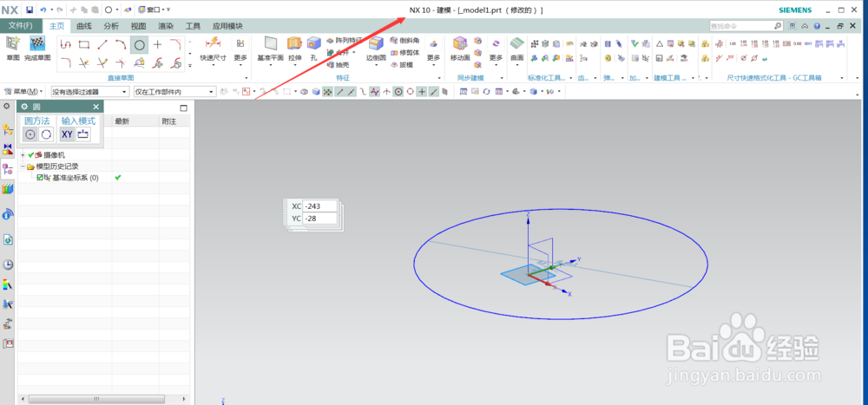Select circle by center and diameter method
Viewport: 868px width, 405px height.
pyautogui.click(x=30, y=134)
